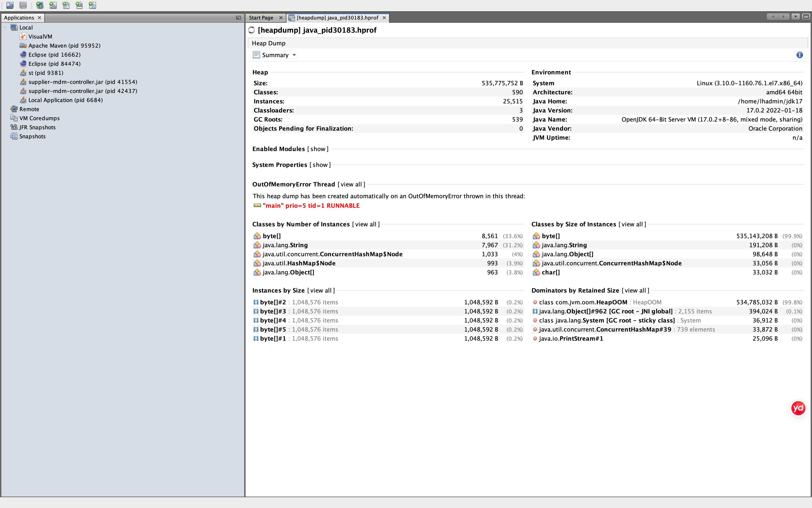
Task: View all Classes by Number of Instances
Action: (x=366, y=224)
